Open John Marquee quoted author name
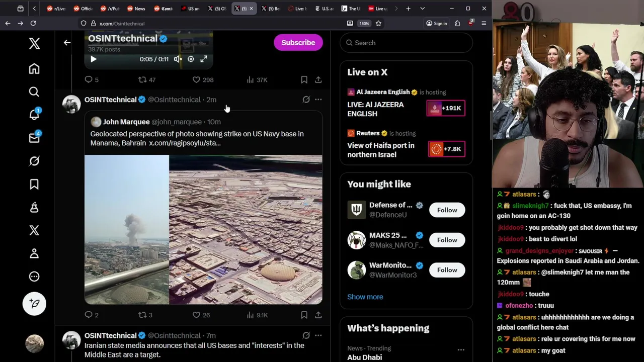The image size is (644, 362). point(126,122)
